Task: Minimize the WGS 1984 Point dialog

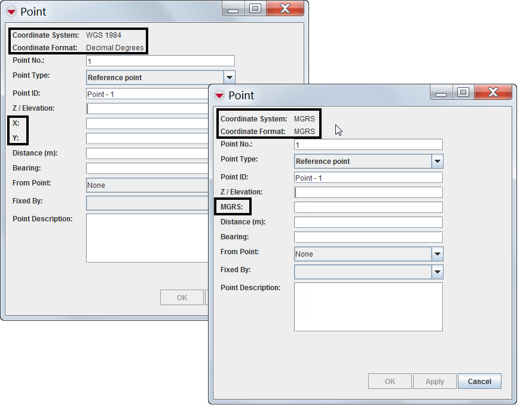Action: point(233,9)
